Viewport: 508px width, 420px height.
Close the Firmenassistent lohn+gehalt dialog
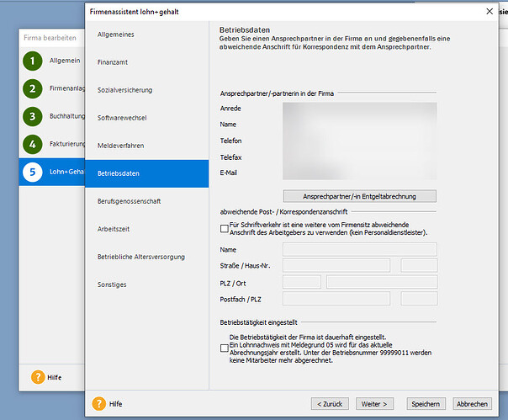click(489, 11)
